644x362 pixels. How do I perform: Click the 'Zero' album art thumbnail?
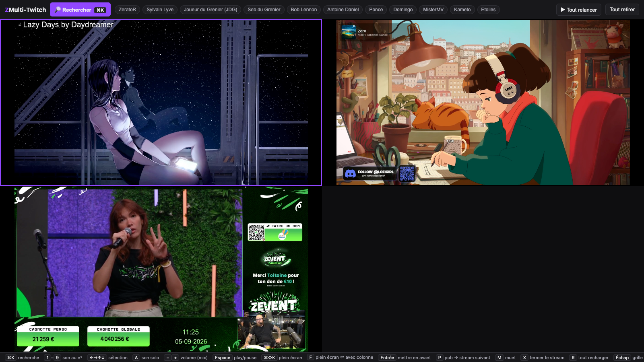(348, 32)
